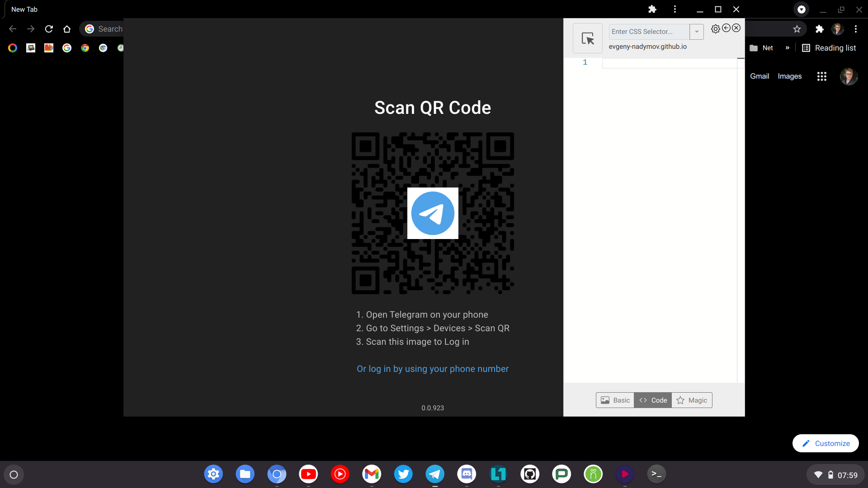The image size is (868, 488).
Task: Click on code editor line 1
Action: pyautogui.click(x=669, y=63)
